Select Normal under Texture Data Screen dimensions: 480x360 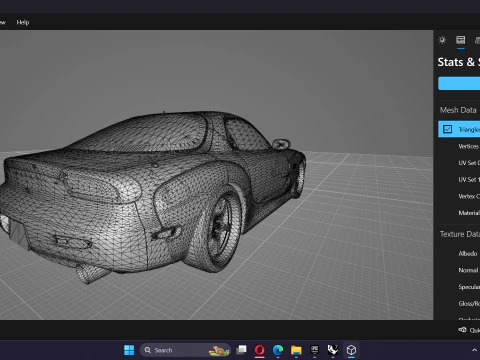point(468,270)
